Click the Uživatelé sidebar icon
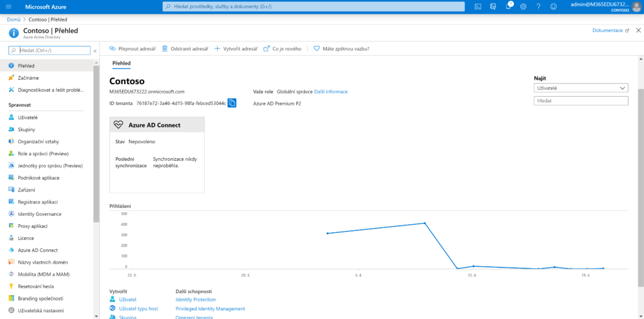The width and height of the screenshot is (644, 319). tap(11, 117)
